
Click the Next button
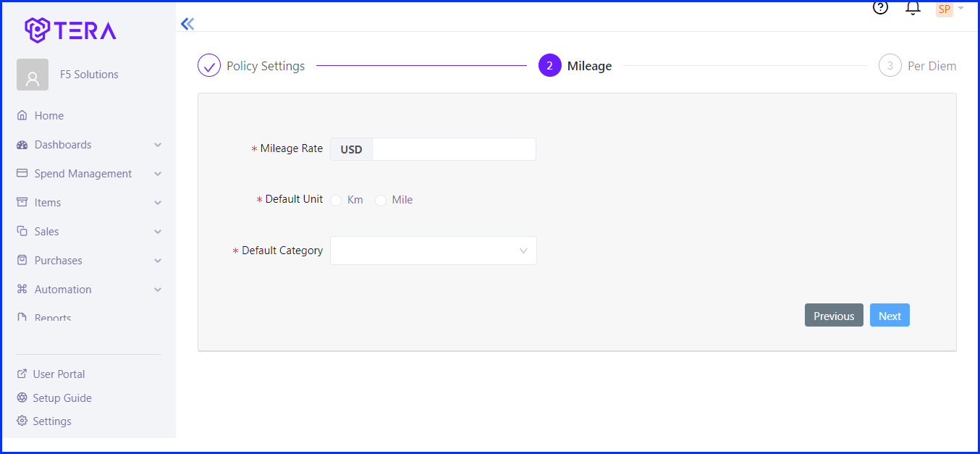pyautogui.click(x=890, y=315)
